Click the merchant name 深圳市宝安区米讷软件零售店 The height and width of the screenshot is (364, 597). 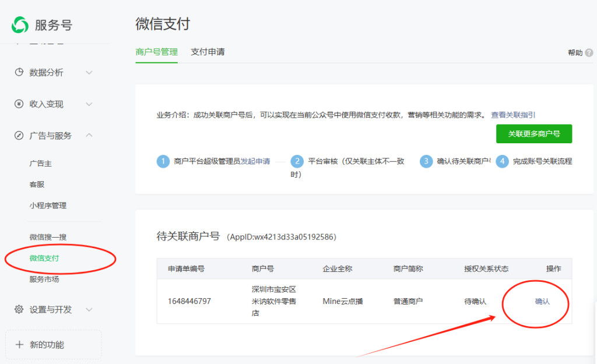[x=274, y=301]
